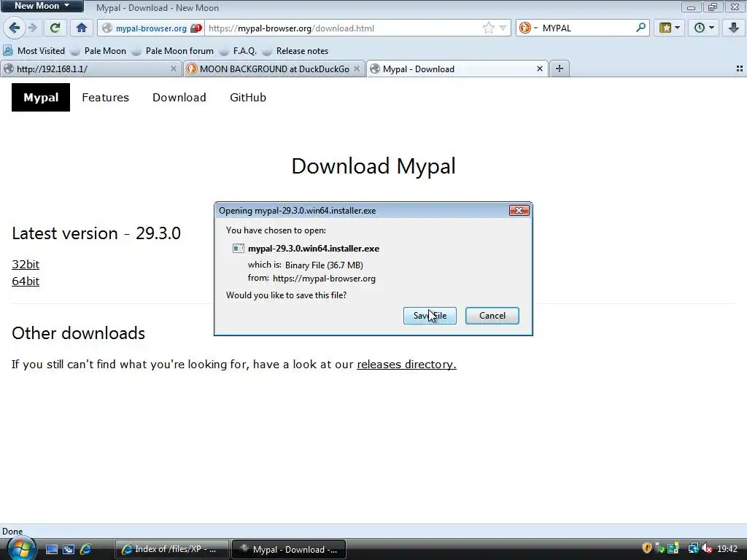Screen dimensions: 747x560
Task: Open the downloads arrow button
Action: 733,28
